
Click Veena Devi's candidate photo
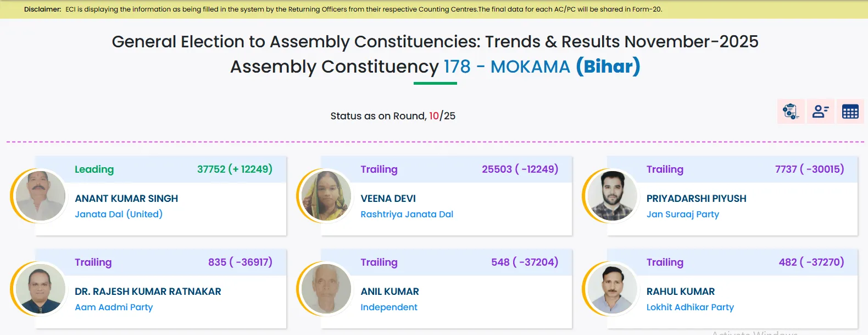326,196
